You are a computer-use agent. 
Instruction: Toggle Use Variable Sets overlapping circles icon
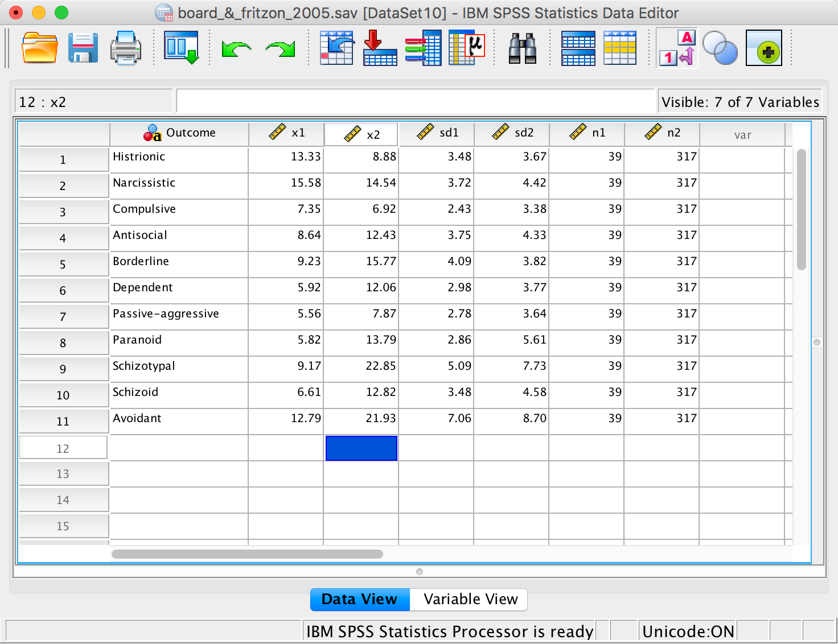pyautogui.click(x=720, y=48)
